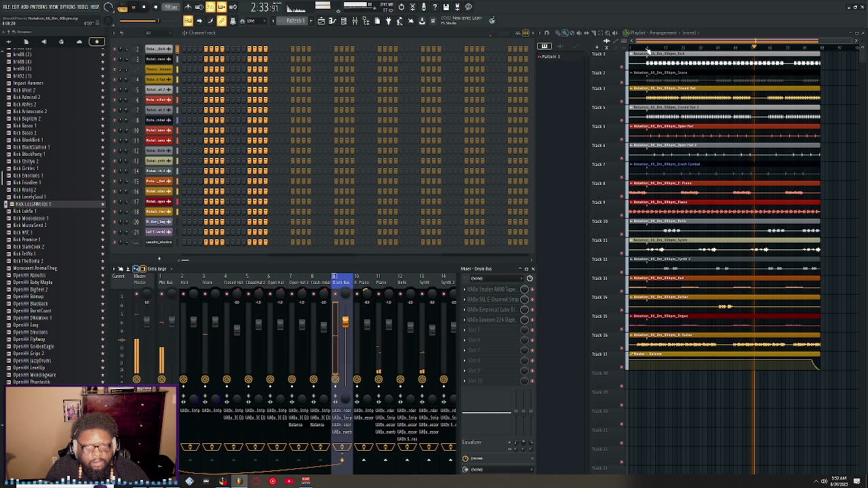Screen dimensions: 868x488
Task: Select Kick LostAWords 3 in browser
Action: coord(32,204)
